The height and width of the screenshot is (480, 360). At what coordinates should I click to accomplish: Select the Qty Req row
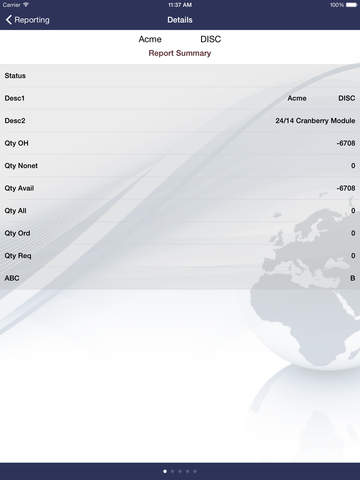coord(180,256)
